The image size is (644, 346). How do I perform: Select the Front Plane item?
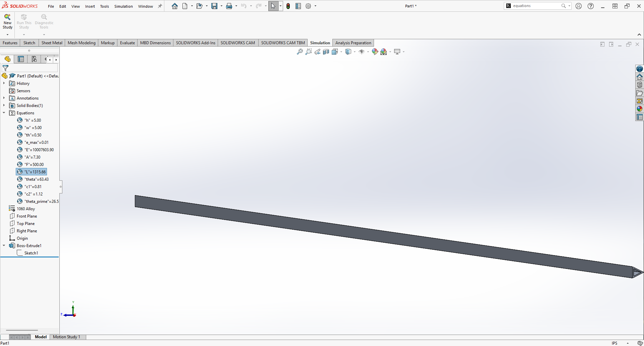[x=23, y=216]
